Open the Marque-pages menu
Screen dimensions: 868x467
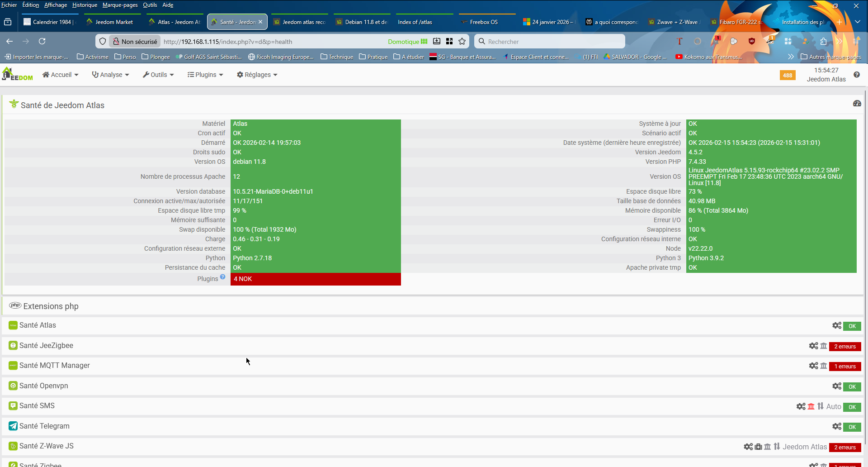tap(120, 5)
